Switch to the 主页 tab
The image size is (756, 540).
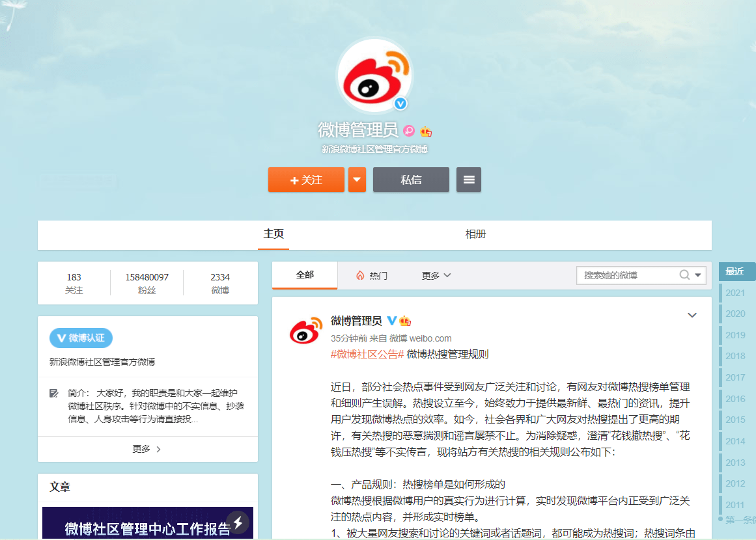coord(273,234)
